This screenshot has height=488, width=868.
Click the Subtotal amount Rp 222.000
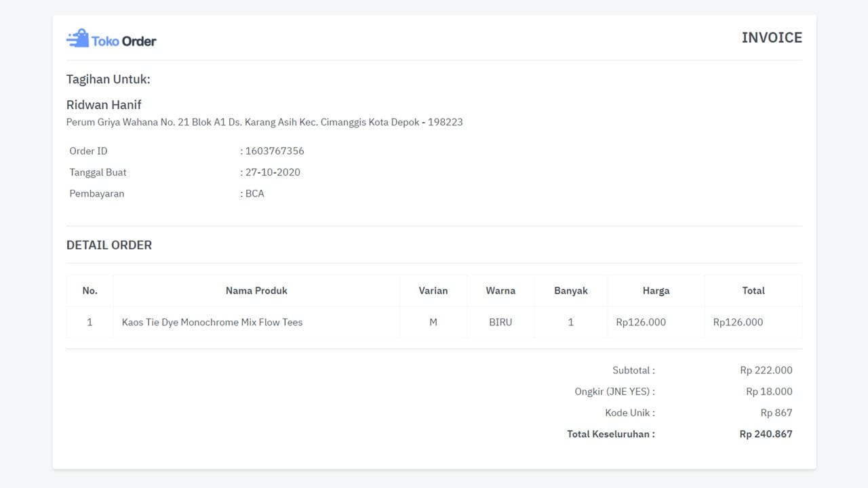point(766,370)
